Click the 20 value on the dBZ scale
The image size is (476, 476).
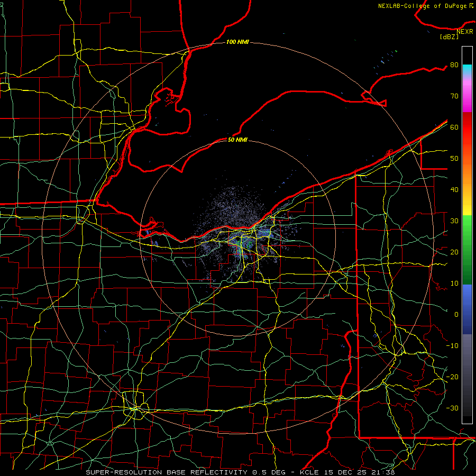pos(454,252)
